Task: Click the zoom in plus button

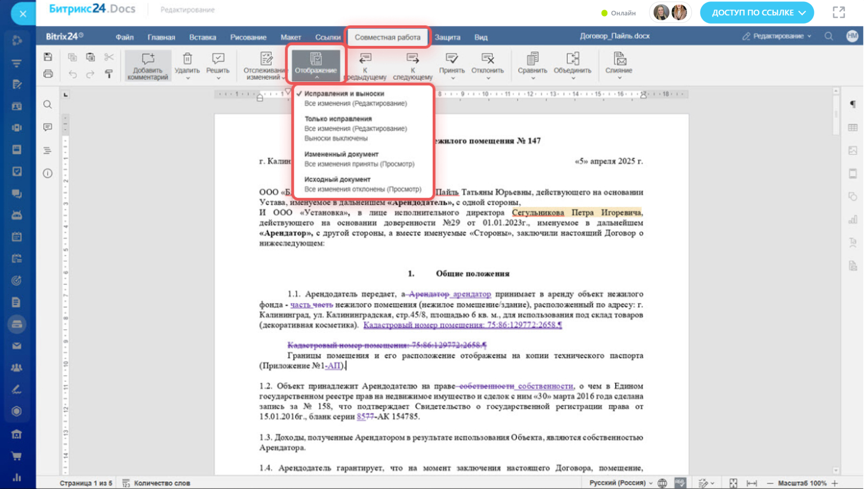Action: click(835, 483)
